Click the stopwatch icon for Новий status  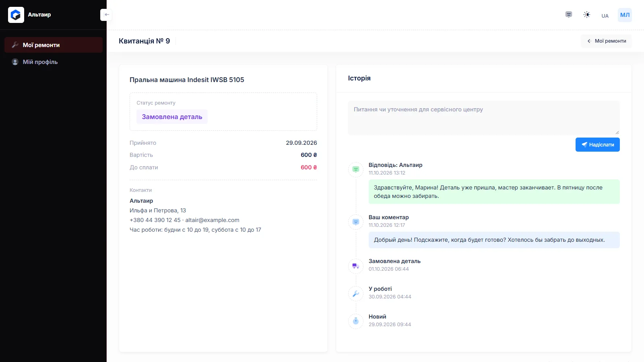pyautogui.click(x=356, y=321)
